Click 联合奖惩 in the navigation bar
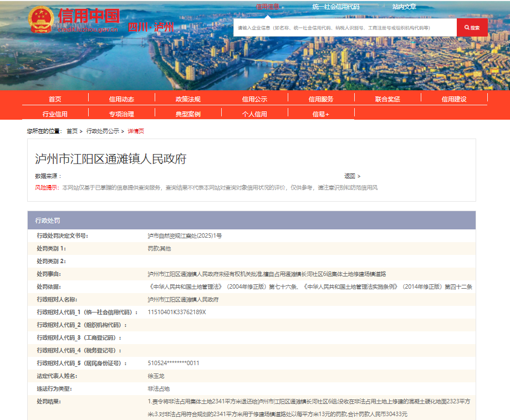The height and width of the screenshot is (420, 510). click(x=387, y=99)
